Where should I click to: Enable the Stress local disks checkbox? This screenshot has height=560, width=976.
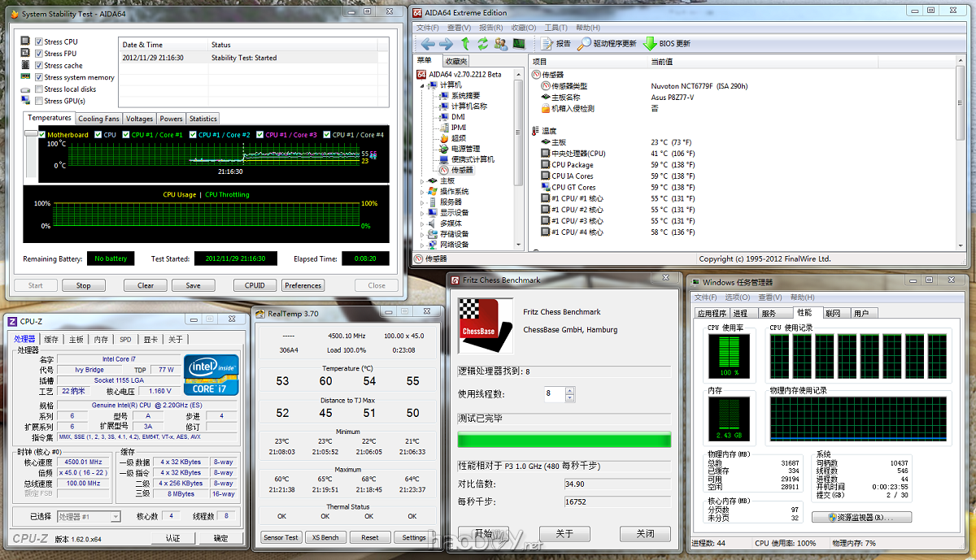pos(38,89)
